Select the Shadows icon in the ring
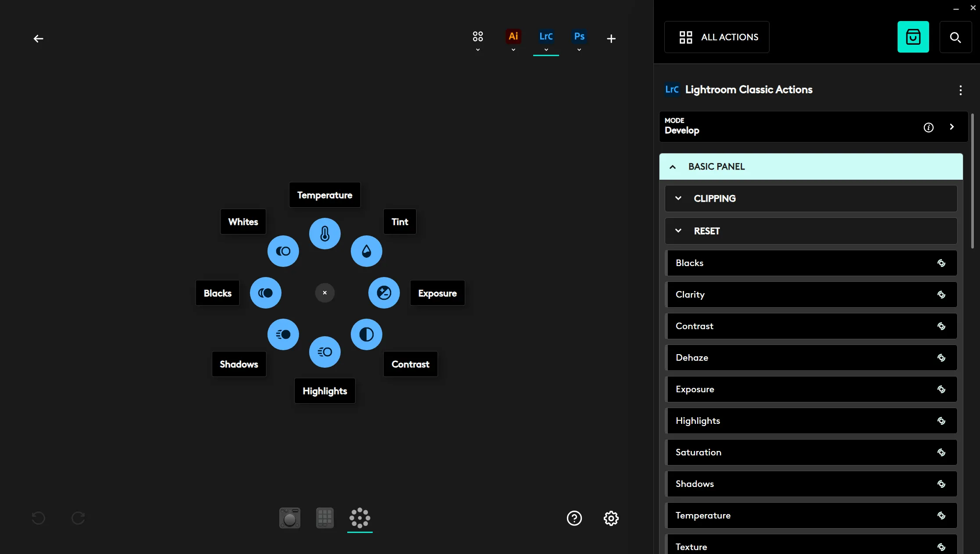980x554 pixels. coord(283,334)
